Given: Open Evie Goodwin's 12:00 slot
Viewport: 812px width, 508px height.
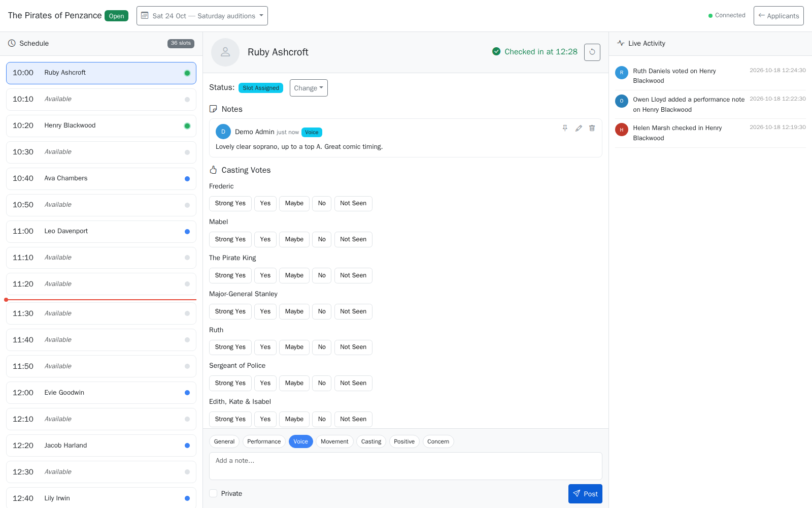Looking at the screenshot, I should pos(101,393).
